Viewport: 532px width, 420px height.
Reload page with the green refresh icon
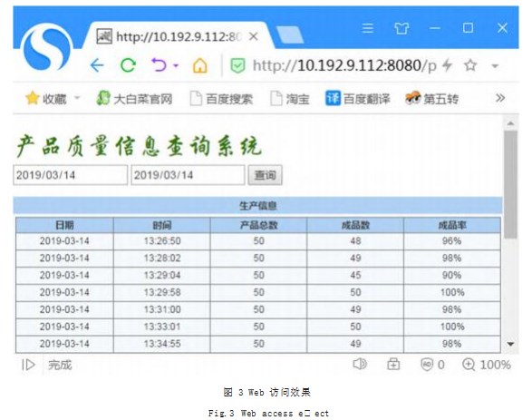coord(129,65)
